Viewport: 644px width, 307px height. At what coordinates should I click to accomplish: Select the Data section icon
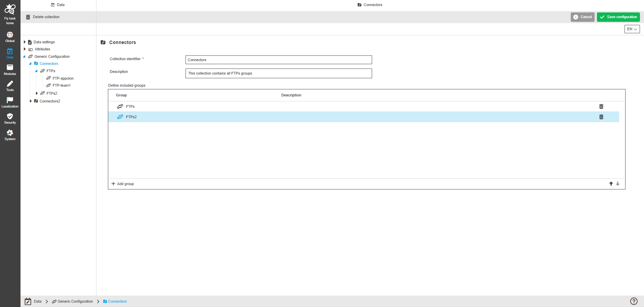click(x=10, y=52)
